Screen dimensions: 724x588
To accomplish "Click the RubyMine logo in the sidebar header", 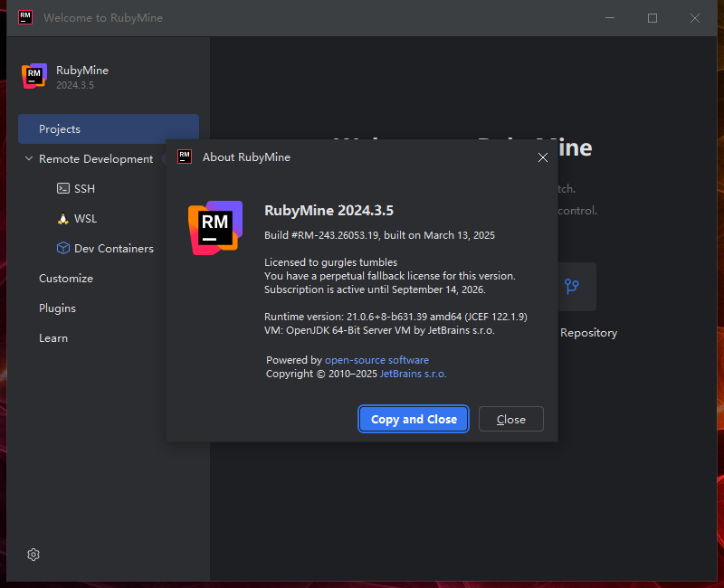I will point(34,76).
